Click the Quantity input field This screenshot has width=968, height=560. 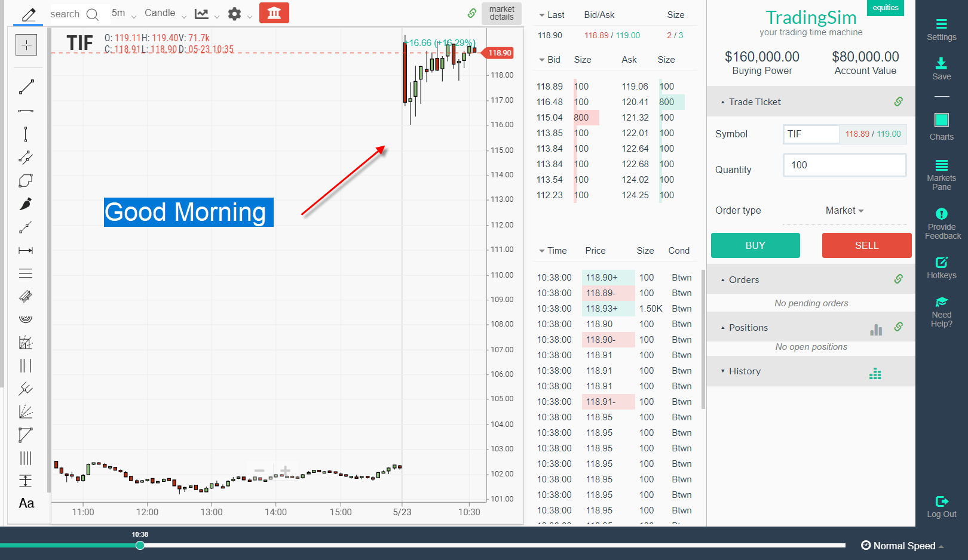pyautogui.click(x=844, y=165)
